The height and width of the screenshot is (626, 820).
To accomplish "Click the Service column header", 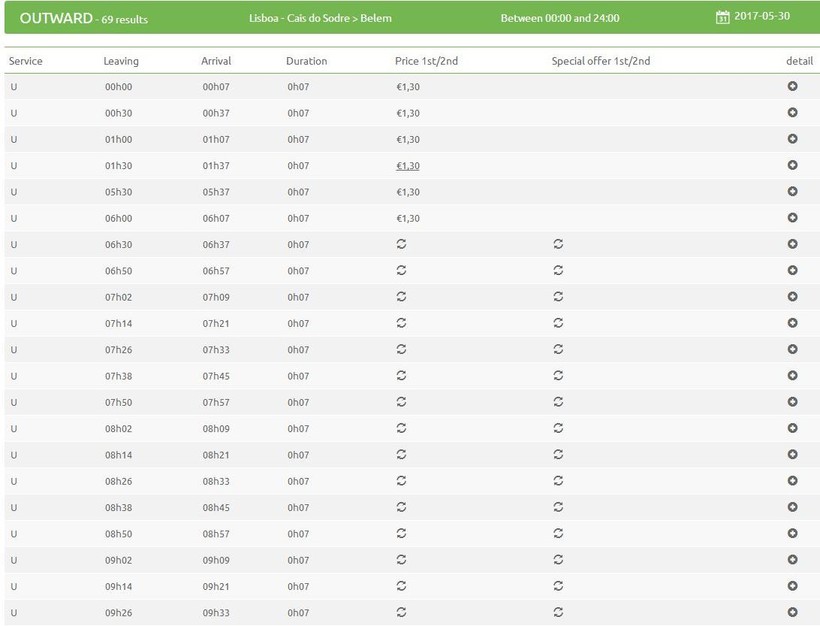I will click(26, 61).
